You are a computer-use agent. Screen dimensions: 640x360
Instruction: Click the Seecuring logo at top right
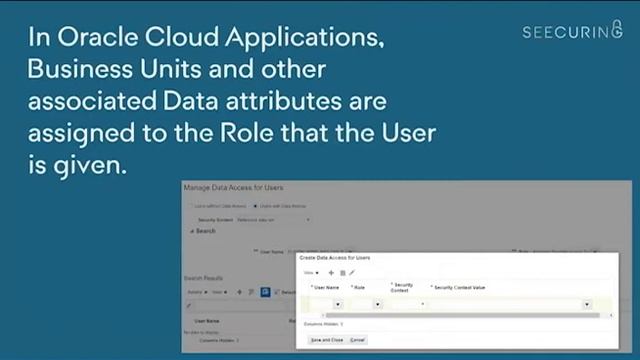(572, 30)
